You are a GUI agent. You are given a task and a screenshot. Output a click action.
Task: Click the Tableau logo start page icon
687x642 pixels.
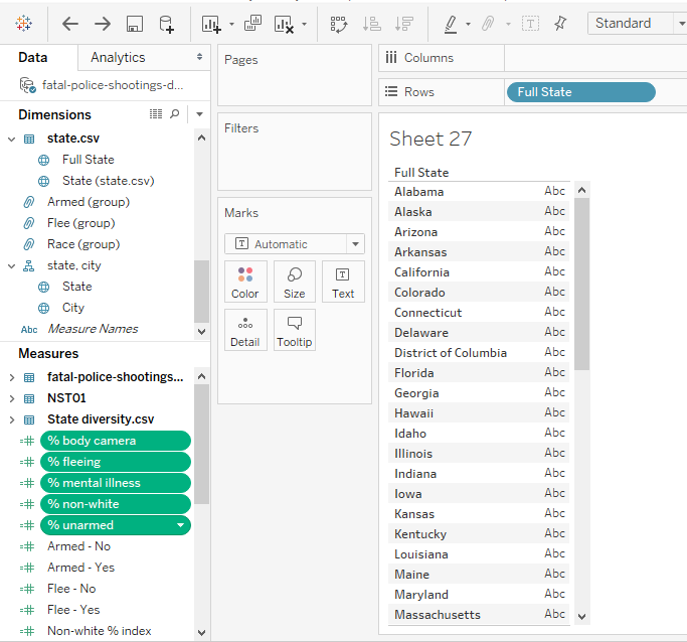[x=23, y=23]
